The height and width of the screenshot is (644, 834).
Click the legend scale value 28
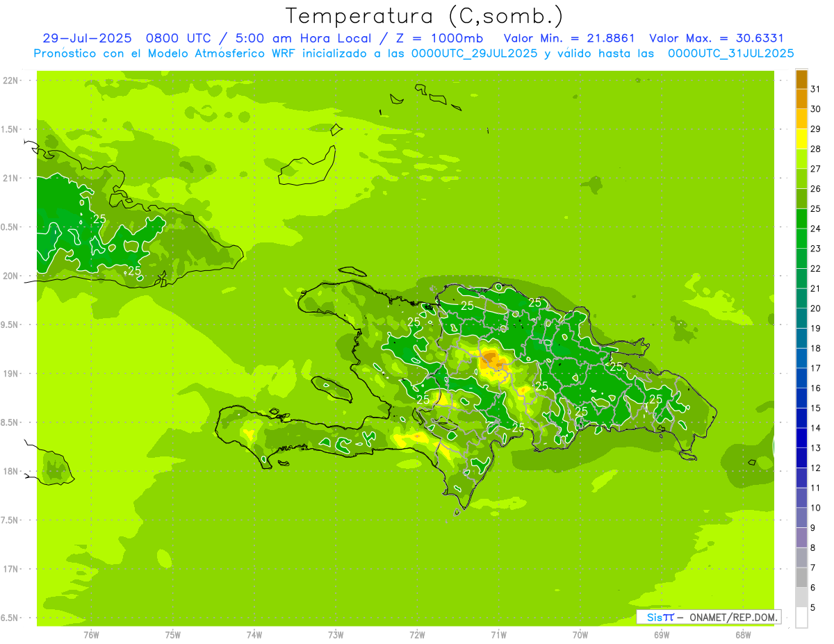(x=816, y=149)
